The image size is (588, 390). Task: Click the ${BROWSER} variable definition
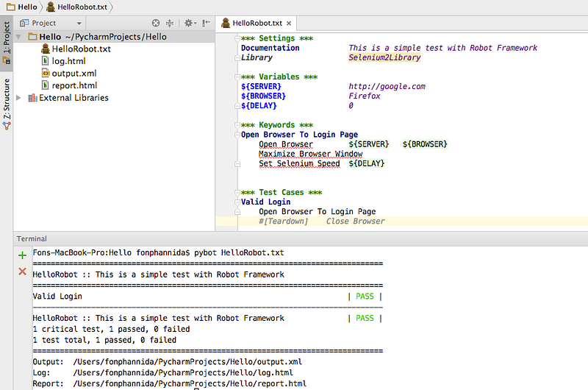click(x=263, y=96)
